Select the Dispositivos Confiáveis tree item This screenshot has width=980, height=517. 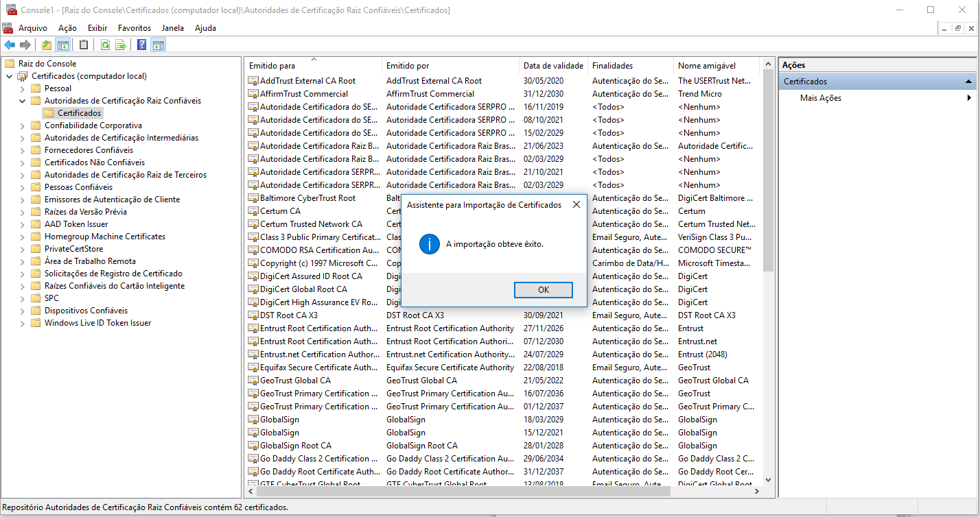[86, 311]
